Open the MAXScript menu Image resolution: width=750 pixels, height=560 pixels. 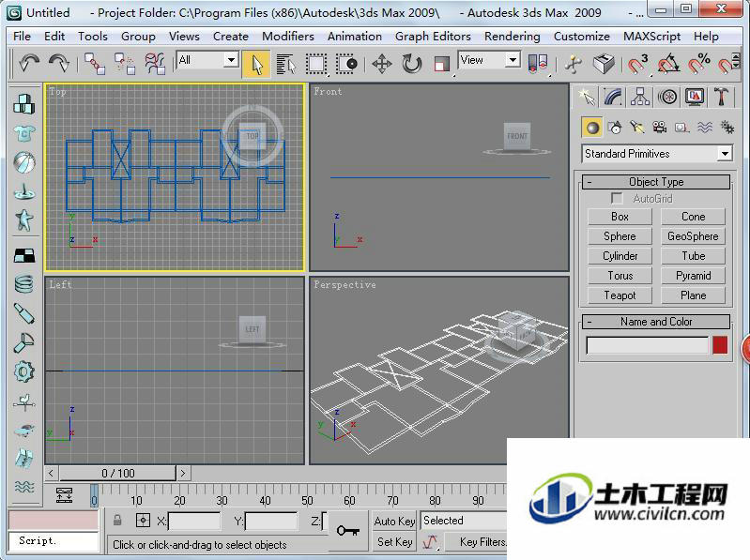point(651,37)
